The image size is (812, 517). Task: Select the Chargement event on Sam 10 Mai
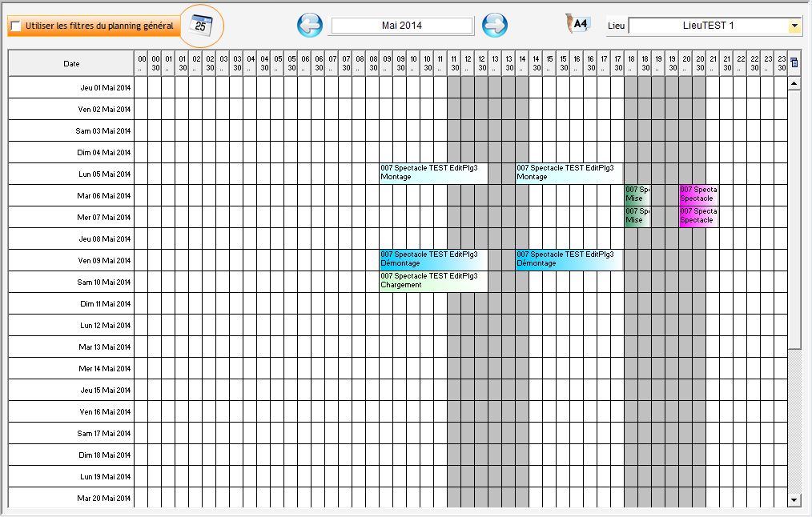click(433, 281)
